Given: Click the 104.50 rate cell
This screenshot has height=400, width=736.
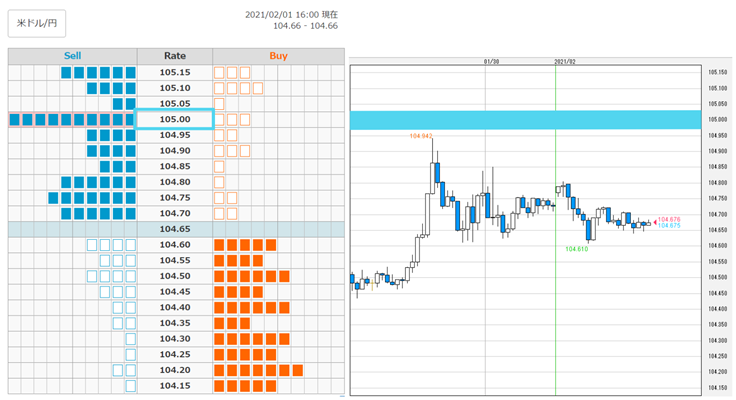Looking at the screenshot, I should point(175,276).
